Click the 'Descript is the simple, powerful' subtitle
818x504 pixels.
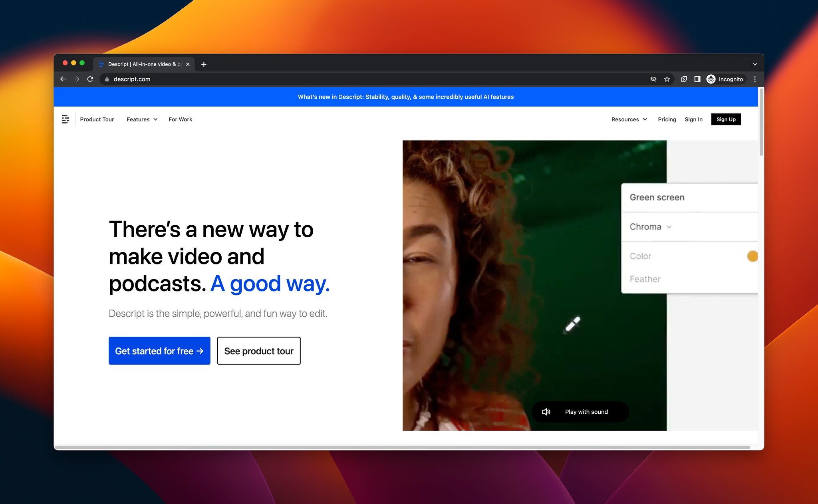point(218,314)
